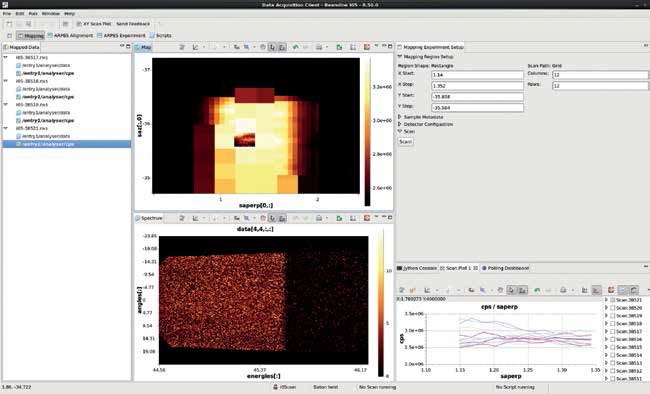650x394 pixels.
Task: Toggle the Scan 38514 checkbox
Action: [x=613, y=355]
